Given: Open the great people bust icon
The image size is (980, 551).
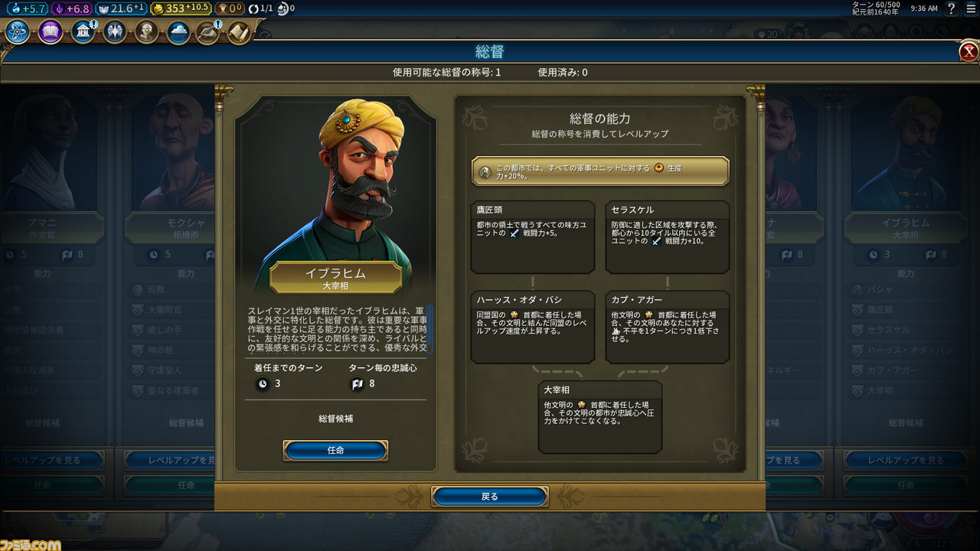Looking at the screenshot, I should pyautogui.click(x=146, y=32).
